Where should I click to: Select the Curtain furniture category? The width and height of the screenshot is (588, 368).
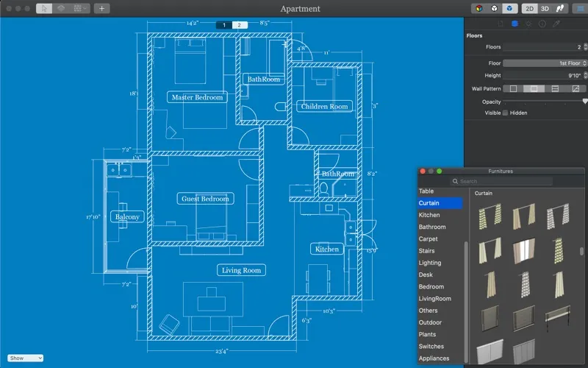pyautogui.click(x=440, y=203)
